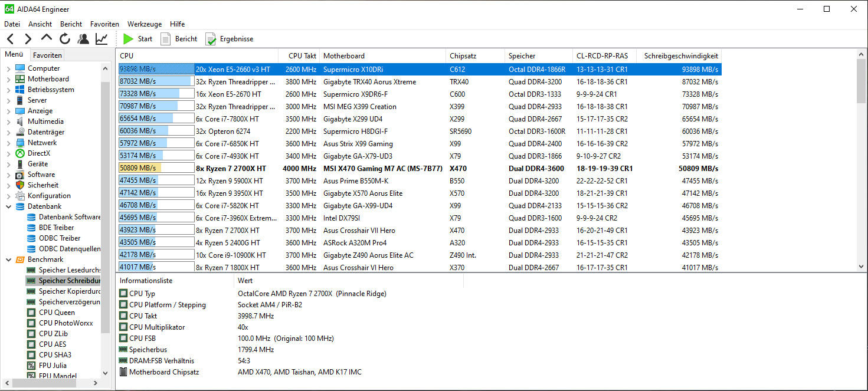Click the Wert column header
The width and height of the screenshot is (868, 391).
pos(349,281)
